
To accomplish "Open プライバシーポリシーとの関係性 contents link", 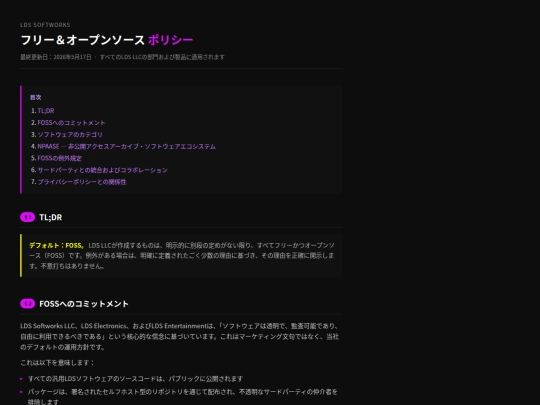I will pyautogui.click(x=82, y=182).
